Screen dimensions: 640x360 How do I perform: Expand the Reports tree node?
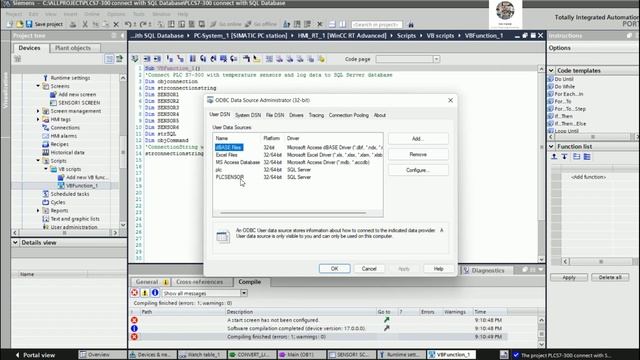tap(38, 211)
